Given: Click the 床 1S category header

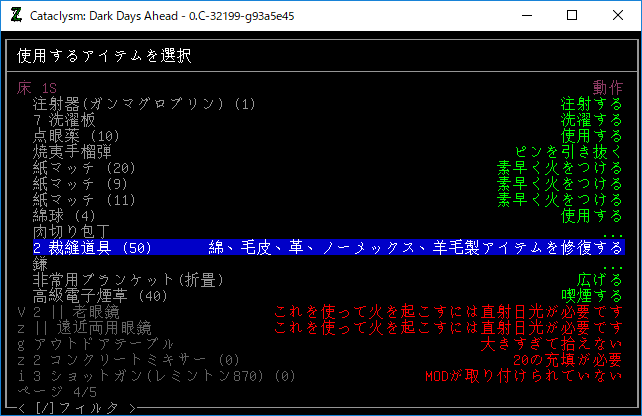Looking at the screenshot, I should [36, 87].
